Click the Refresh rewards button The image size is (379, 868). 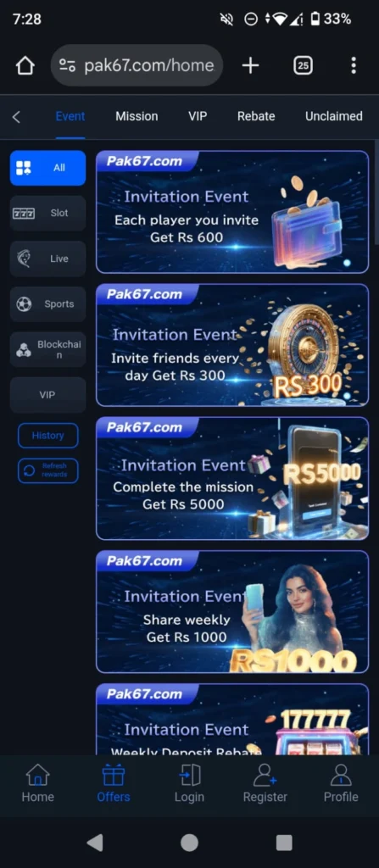[47, 470]
